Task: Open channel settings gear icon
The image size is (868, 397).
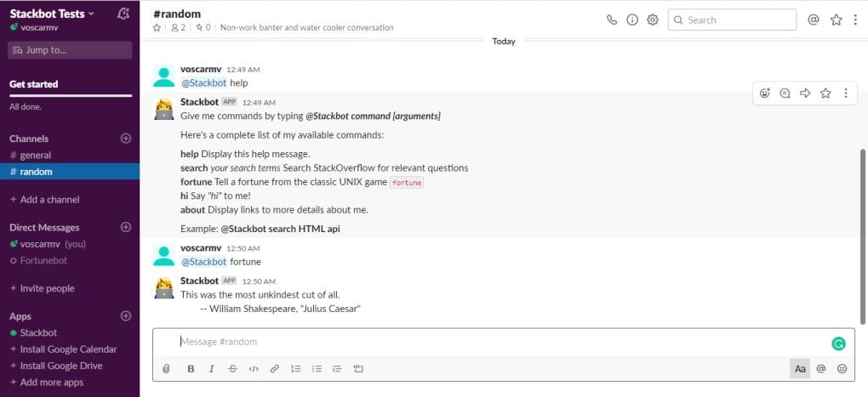Action: point(653,20)
